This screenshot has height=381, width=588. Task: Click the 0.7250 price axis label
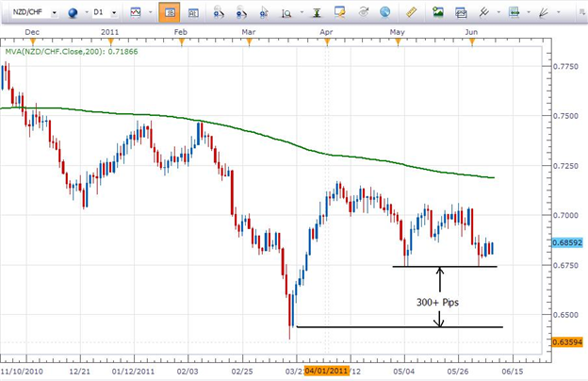(x=565, y=166)
